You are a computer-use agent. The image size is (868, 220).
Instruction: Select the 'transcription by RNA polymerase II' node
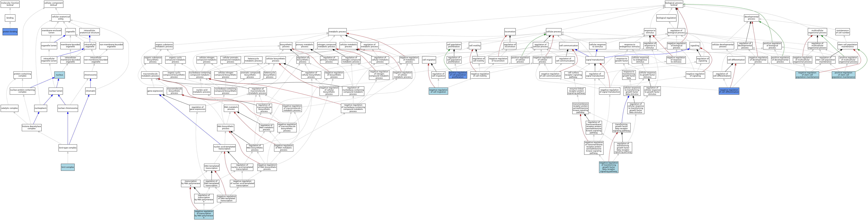pyautogui.click(x=191, y=183)
